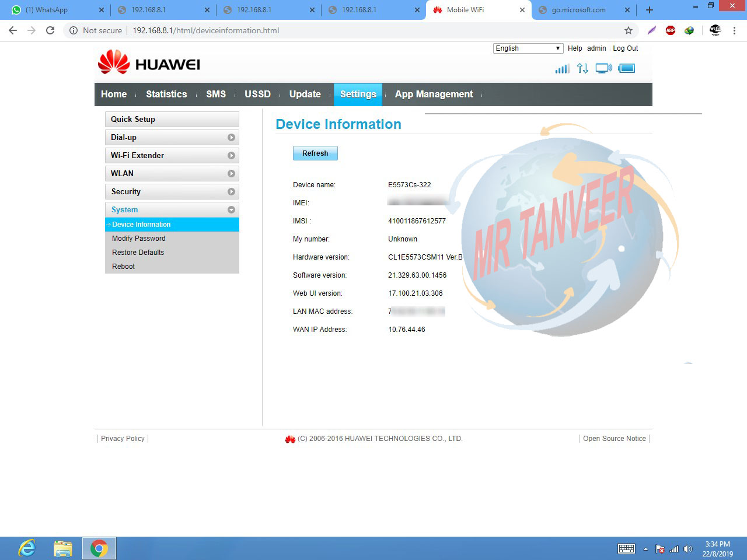Click the Help link
747x560 pixels.
(x=575, y=48)
